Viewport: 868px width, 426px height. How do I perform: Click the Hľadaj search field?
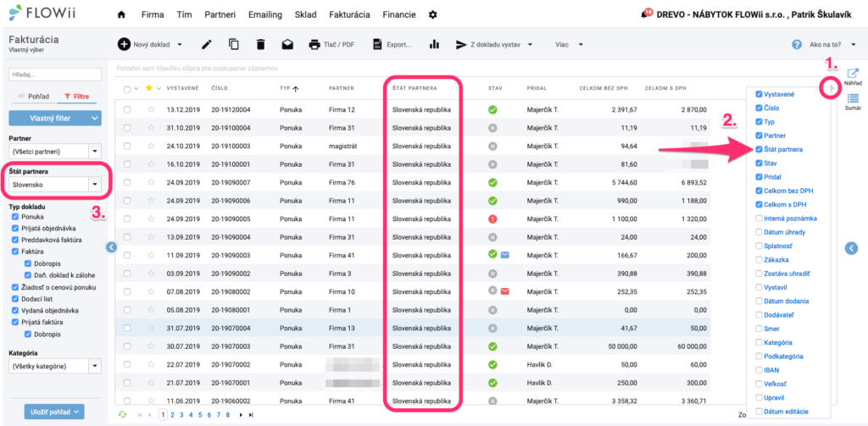[55, 75]
